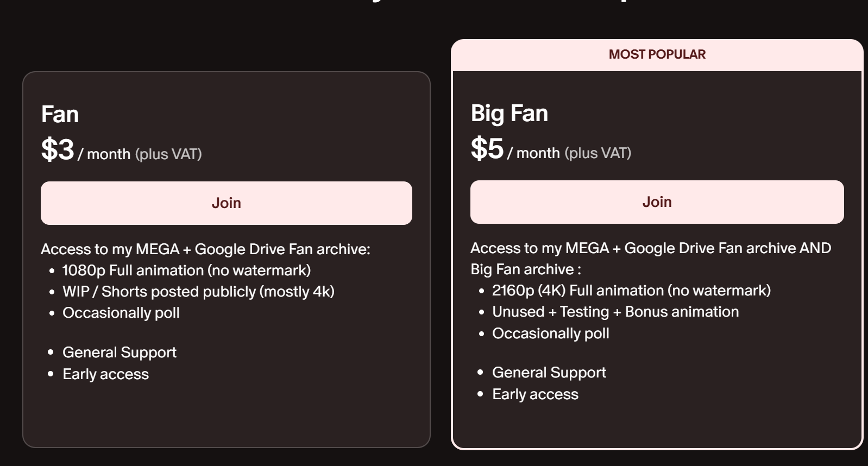Click the $5 price amount
Viewport: 868px width, 466px height.
point(487,148)
